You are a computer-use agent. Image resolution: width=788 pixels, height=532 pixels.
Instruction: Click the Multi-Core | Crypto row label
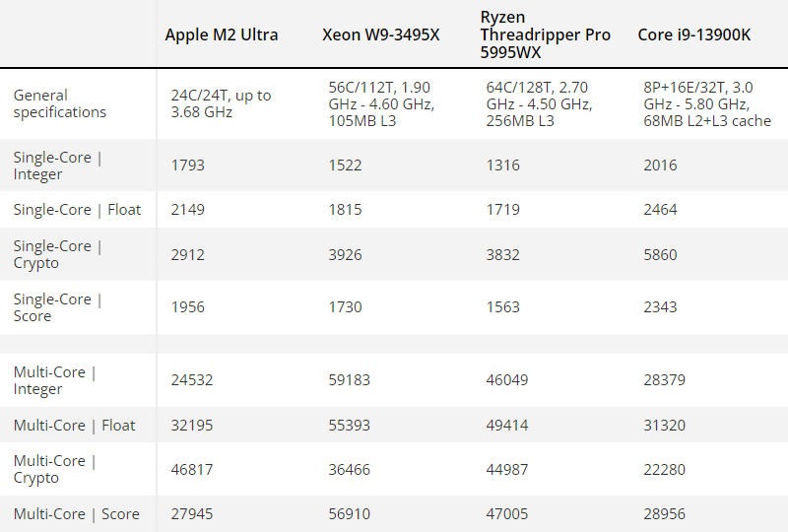click(x=55, y=469)
